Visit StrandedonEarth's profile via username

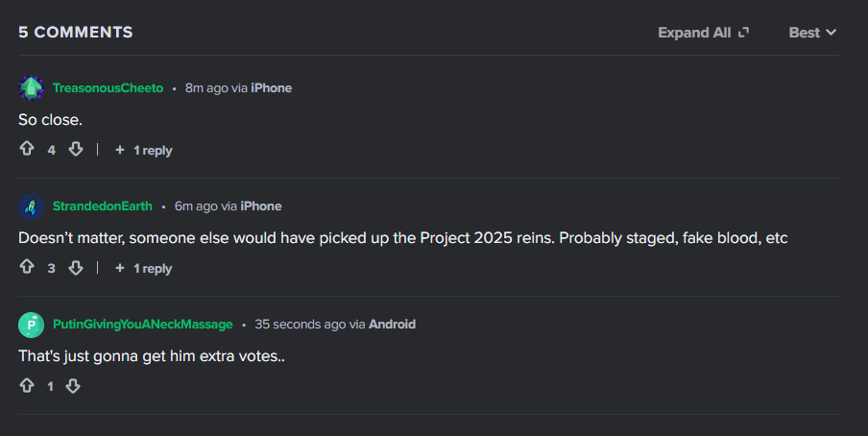103,206
